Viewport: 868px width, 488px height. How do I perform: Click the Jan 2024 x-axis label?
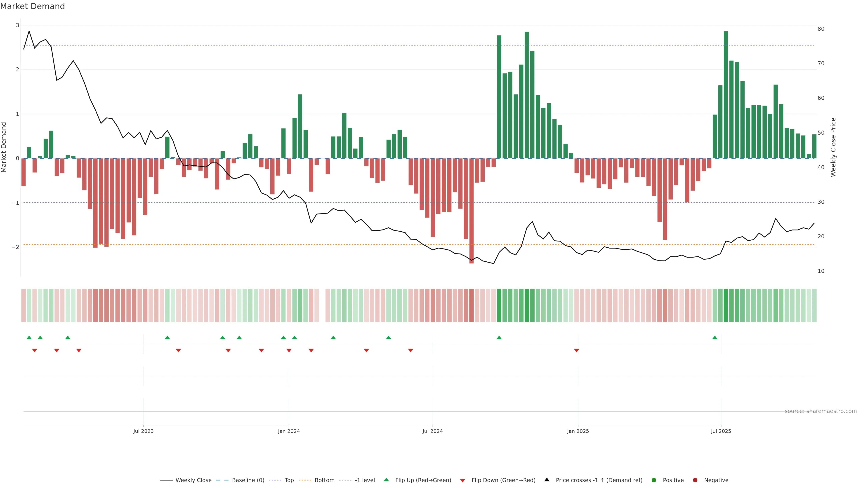pos(289,431)
